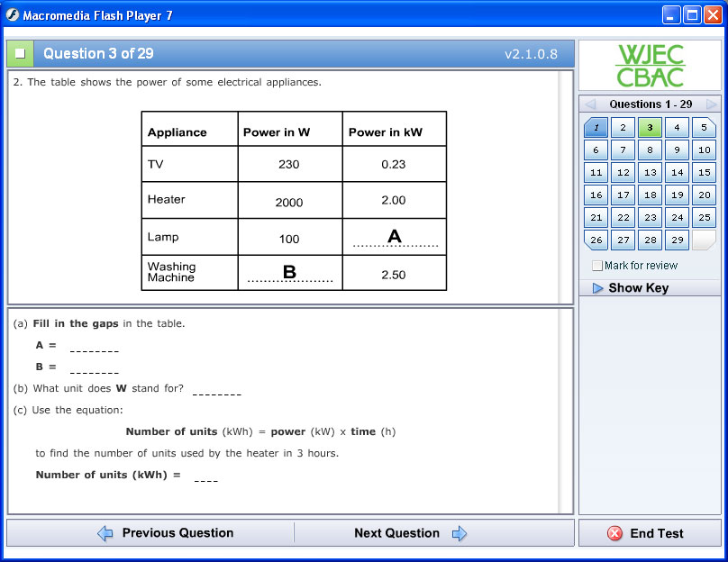Screen dimensions: 728x562
Task: Close the Flash Player window
Action: click(x=713, y=15)
